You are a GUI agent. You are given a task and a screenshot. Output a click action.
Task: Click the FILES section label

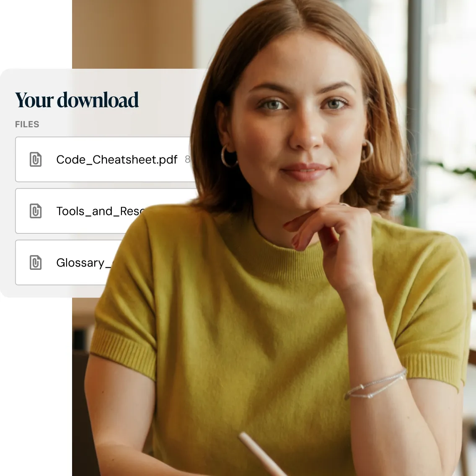[x=27, y=124]
